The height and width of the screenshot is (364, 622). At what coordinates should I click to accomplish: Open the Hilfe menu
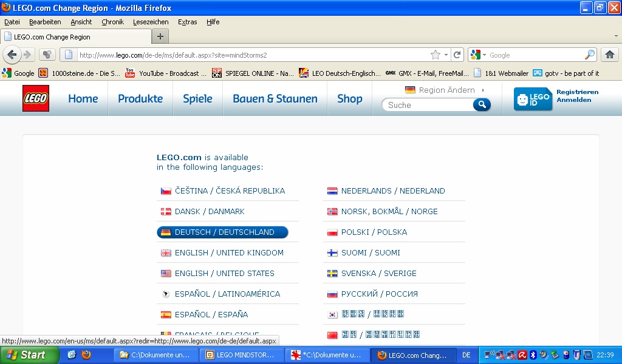[213, 22]
